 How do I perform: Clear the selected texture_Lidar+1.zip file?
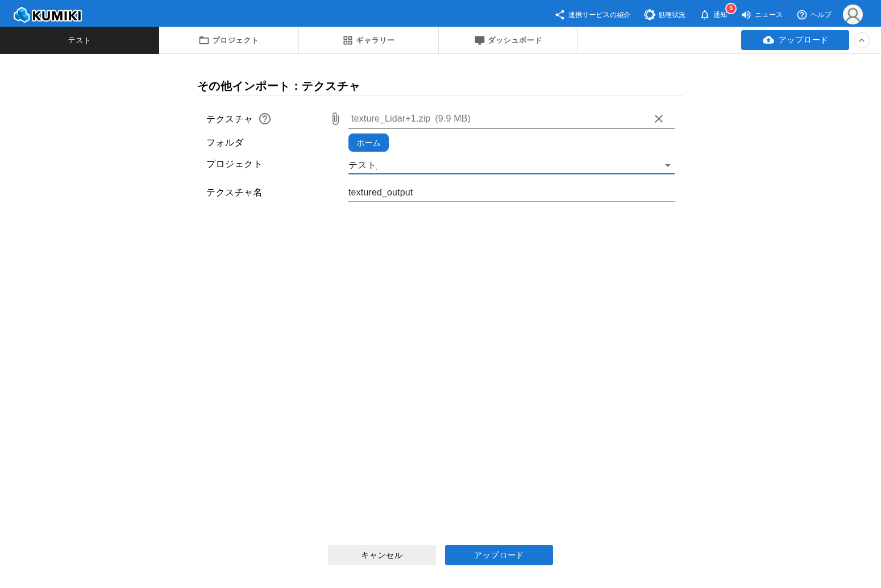tap(659, 119)
